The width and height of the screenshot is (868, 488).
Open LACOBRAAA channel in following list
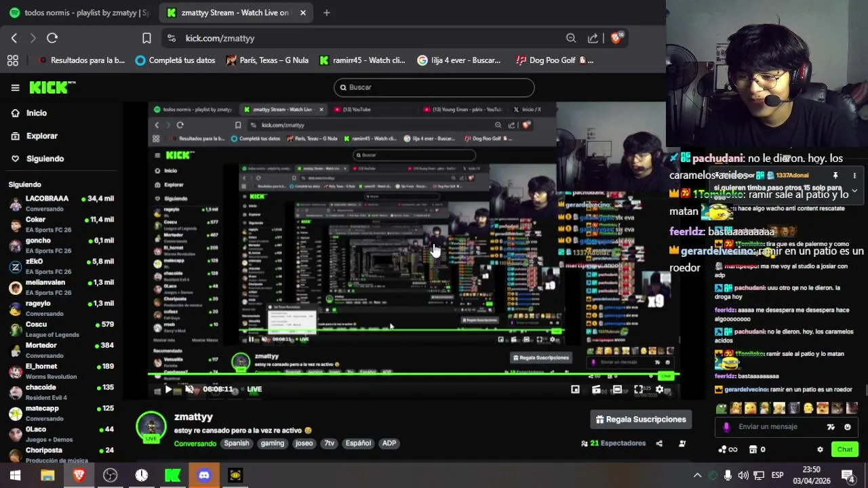coord(61,204)
